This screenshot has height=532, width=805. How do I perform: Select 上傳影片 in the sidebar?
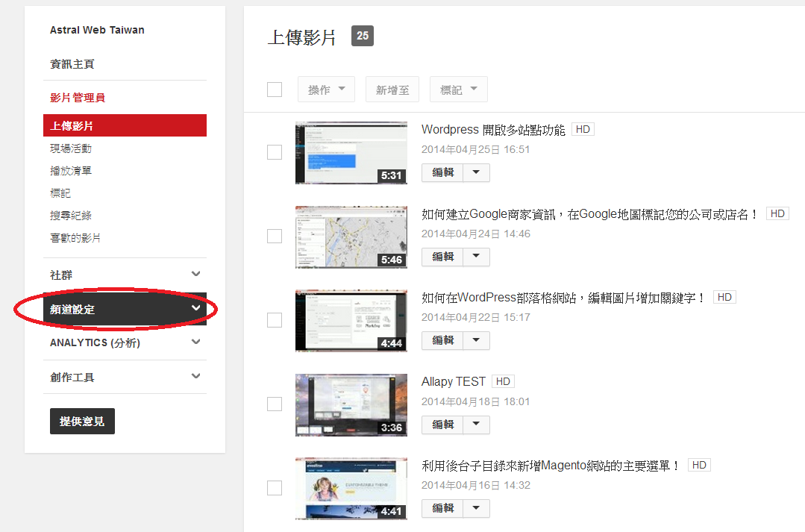pos(125,126)
